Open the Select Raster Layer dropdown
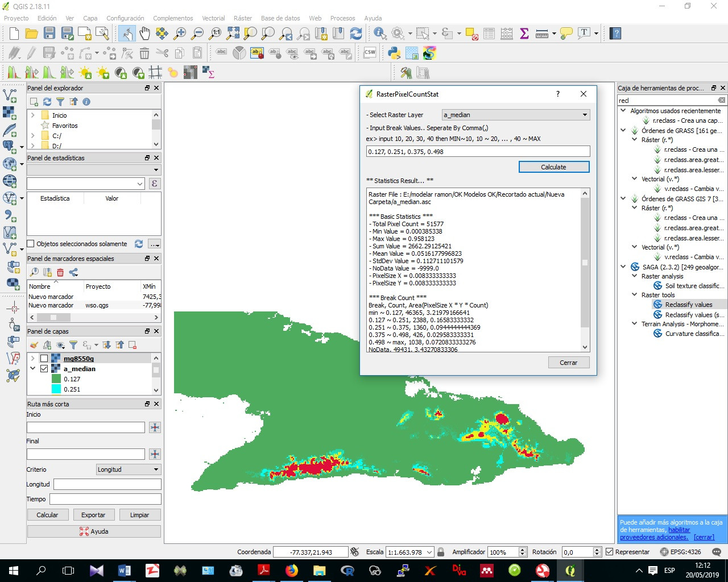The image size is (728, 582). click(516, 115)
